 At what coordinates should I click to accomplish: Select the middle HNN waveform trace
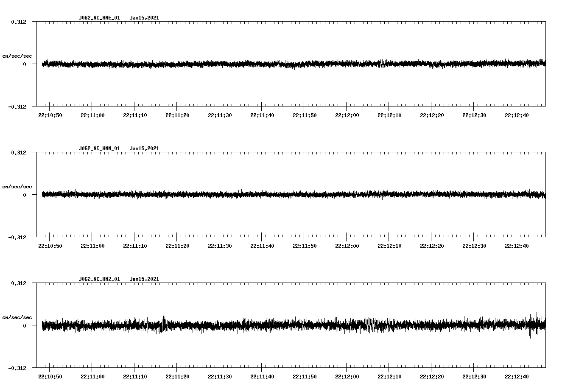click(x=276, y=195)
